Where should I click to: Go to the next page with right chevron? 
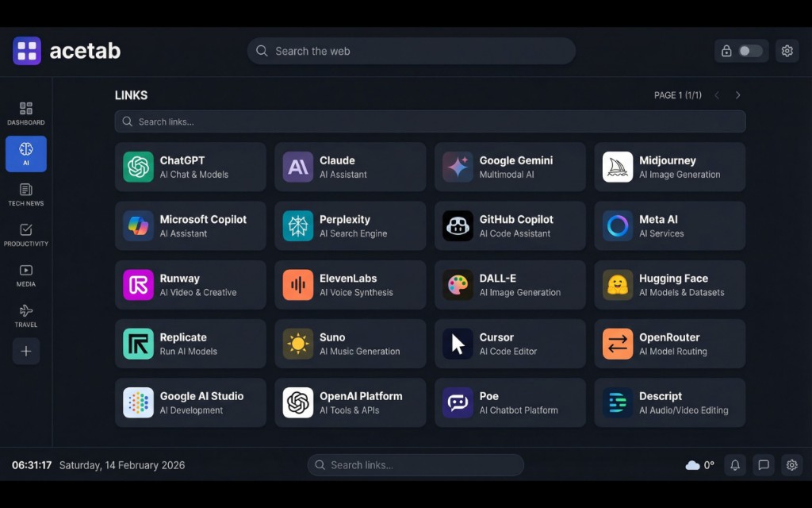[737, 94]
